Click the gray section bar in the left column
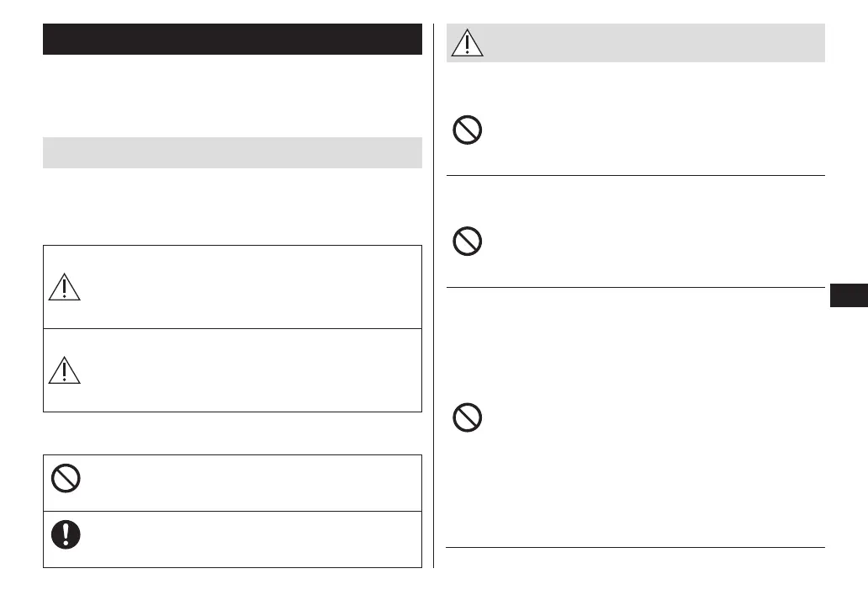This screenshot has height=611, width=868. (x=232, y=153)
